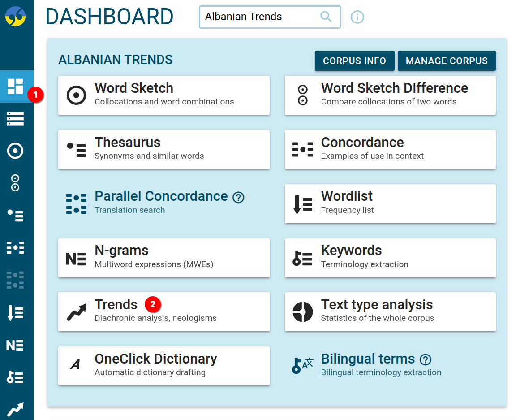This screenshot has height=420, width=516.
Task: Open the OneClick Dictionary tool
Action: coord(163,365)
